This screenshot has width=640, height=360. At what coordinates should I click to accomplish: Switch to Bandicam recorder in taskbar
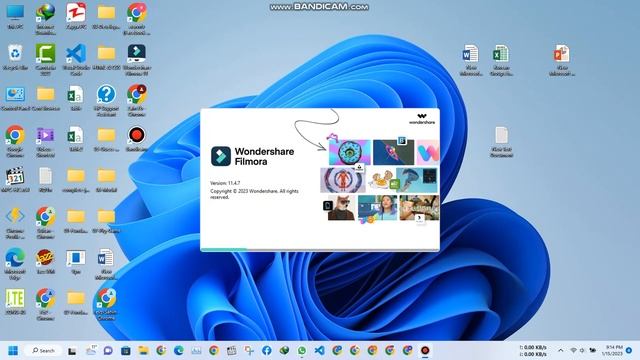click(x=425, y=351)
